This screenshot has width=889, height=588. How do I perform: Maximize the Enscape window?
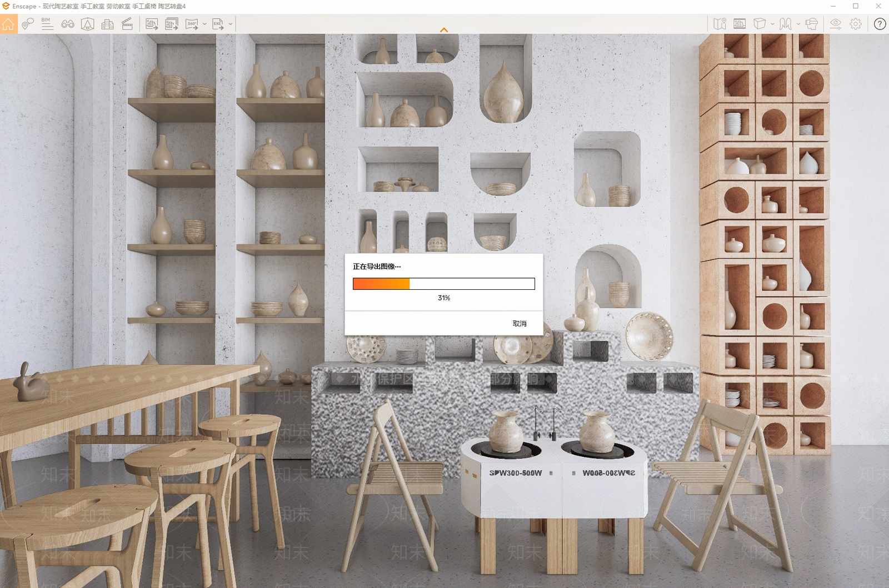[x=856, y=6]
